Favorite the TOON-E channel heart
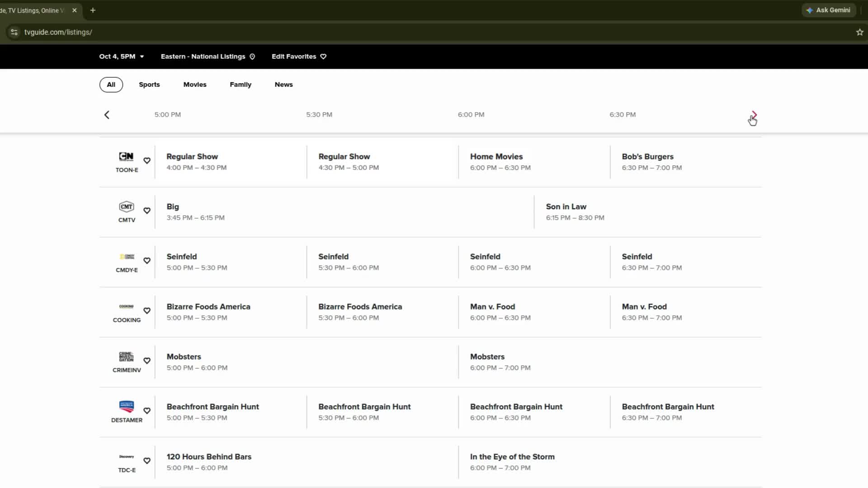The image size is (868, 488). [x=147, y=160]
